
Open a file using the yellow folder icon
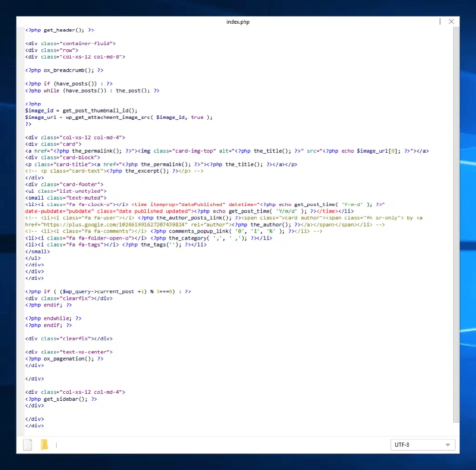(x=44, y=444)
